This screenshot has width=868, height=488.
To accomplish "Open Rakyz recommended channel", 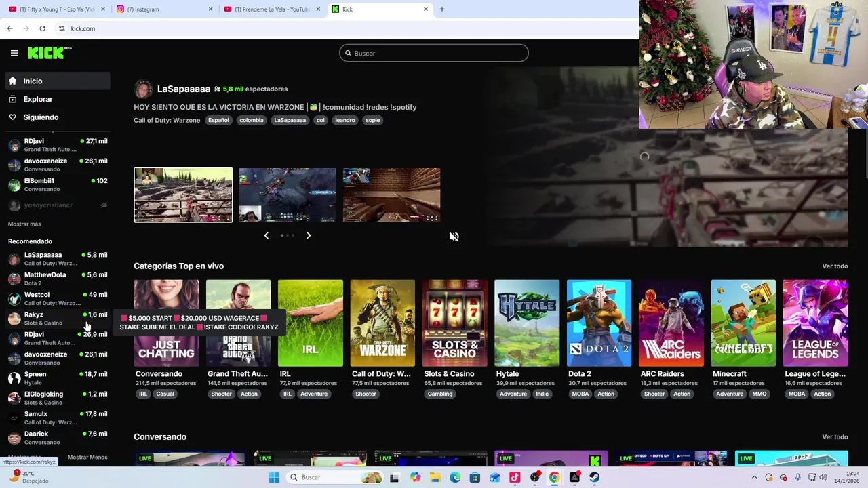I will tap(58, 318).
